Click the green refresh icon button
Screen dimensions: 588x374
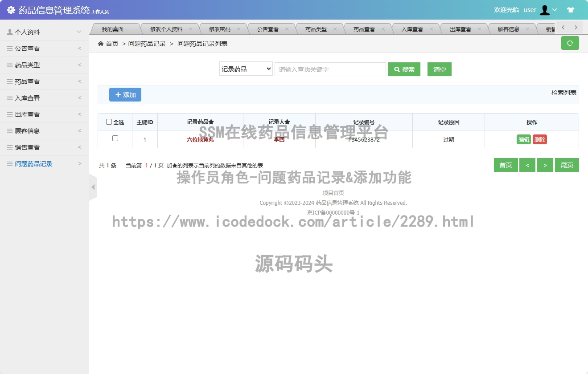click(x=570, y=43)
